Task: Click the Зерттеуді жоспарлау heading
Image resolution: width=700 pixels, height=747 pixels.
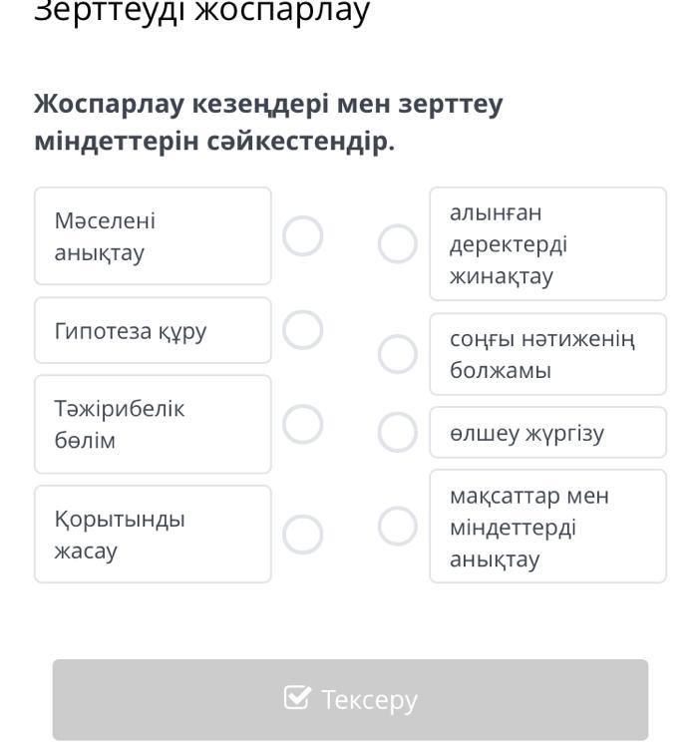Action: point(201,12)
